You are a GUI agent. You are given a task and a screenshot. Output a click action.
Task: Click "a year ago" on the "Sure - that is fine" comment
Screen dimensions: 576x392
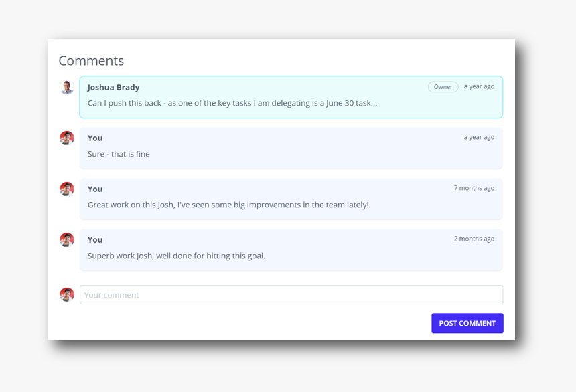click(479, 137)
